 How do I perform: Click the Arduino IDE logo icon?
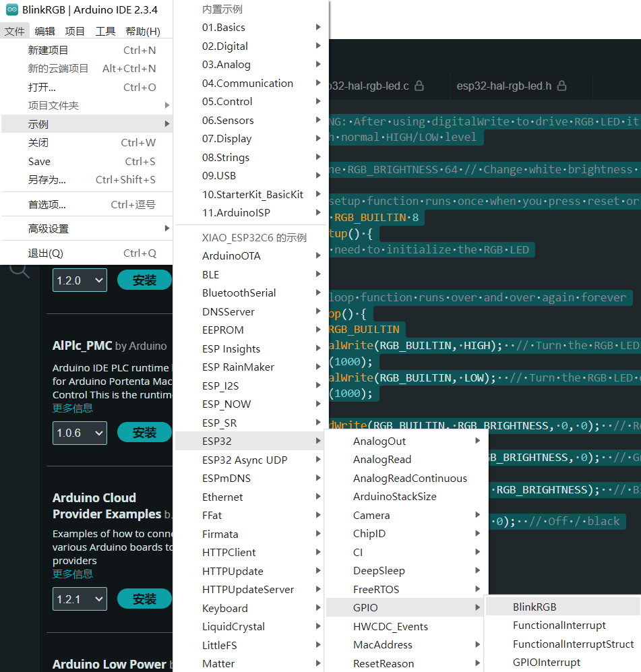click(x=12, y=9)
